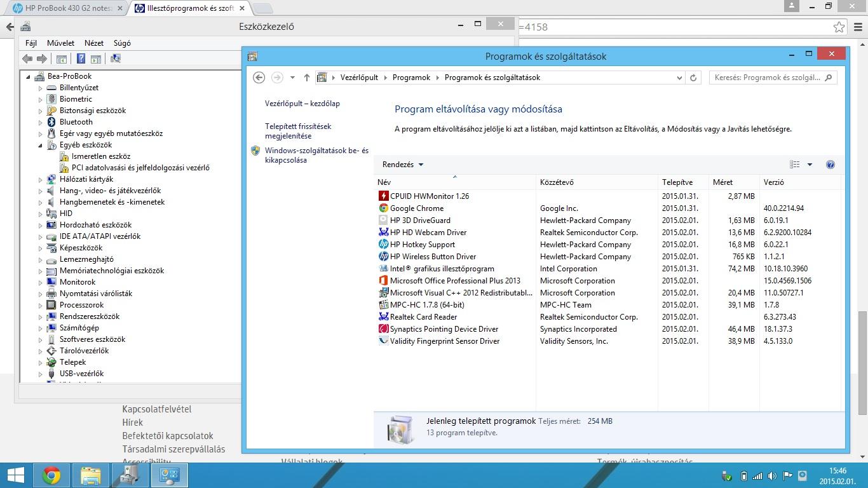The height and width of the screenshot is (488, 868).
Task: Expand the Biometric node
Action: pos(40,100)
